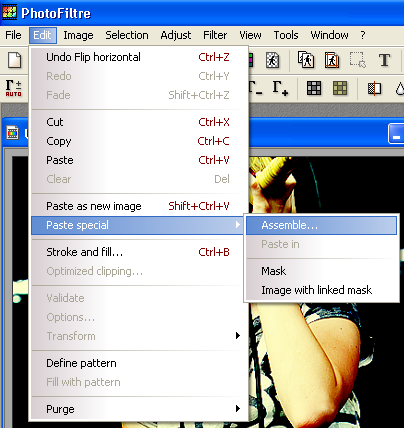
Task: Open the Filter menu
Action: tap(215, 35)
